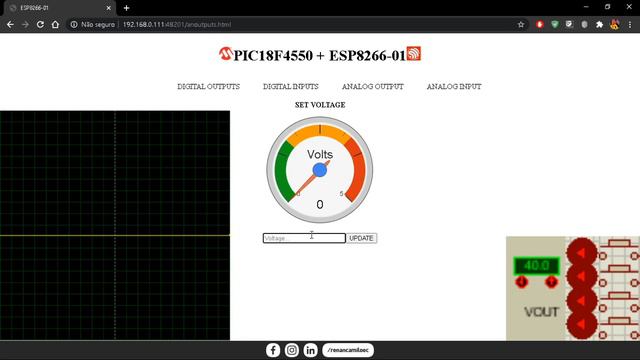Click the orange WiFi icon in header
640x360 pixels.
(413, 53)
